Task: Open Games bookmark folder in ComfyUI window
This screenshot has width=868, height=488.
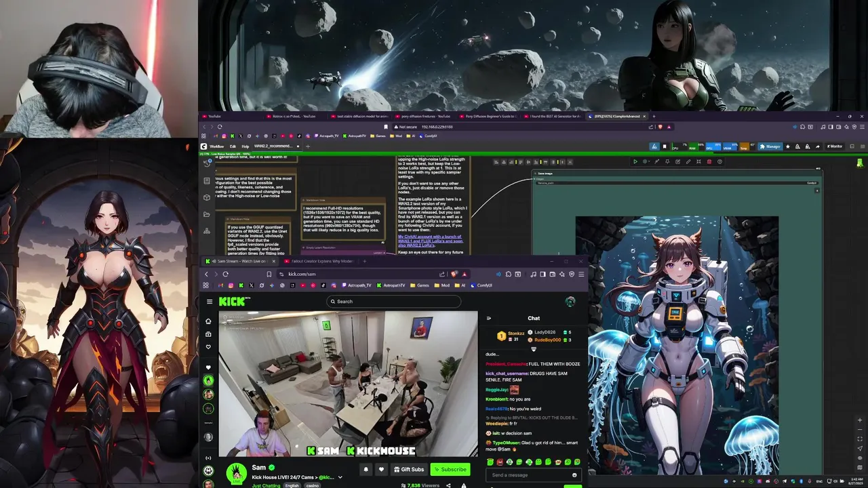Action: [378, 136]
